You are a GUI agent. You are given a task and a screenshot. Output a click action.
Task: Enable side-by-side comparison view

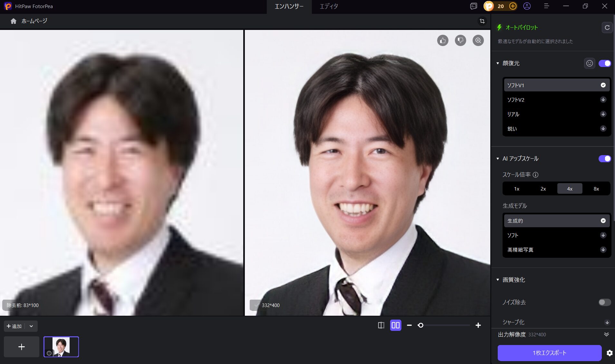pyautogui.click(x=395, y=325)
